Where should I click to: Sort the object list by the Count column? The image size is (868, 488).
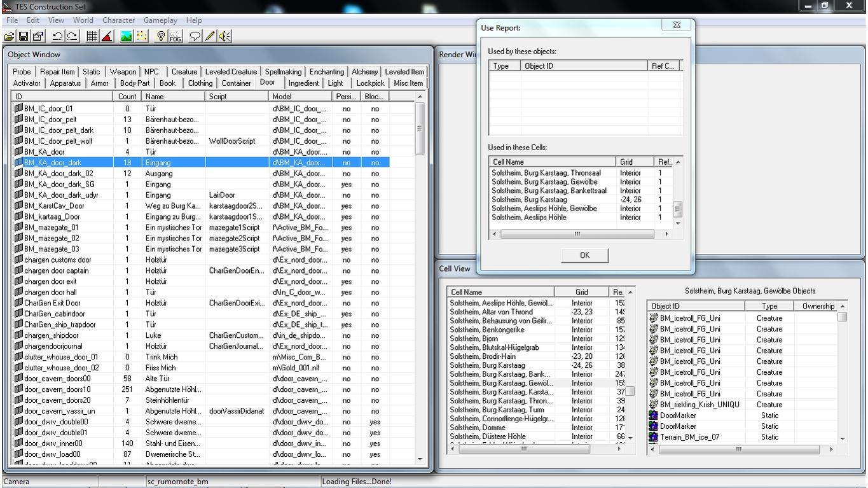127,97
